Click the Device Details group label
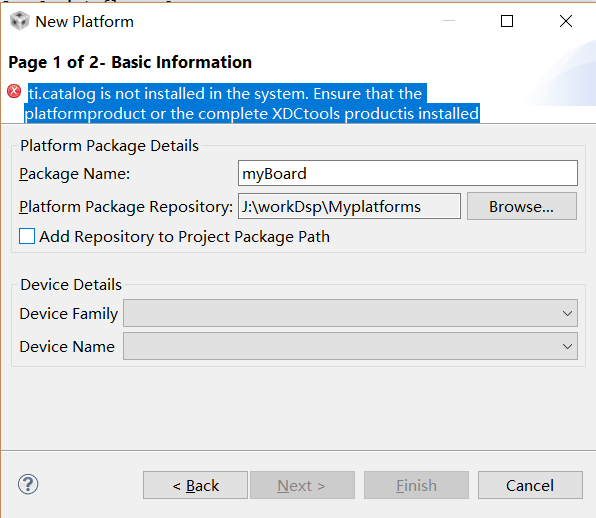 pos(71,285)
